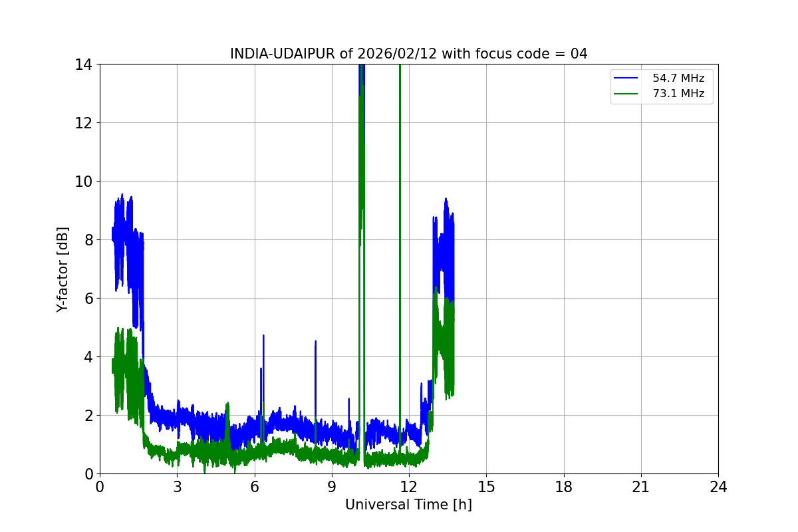The image size is (798, 532).
Task: Click the x-axis tick label '3'
Action: [x=177, y=487]
